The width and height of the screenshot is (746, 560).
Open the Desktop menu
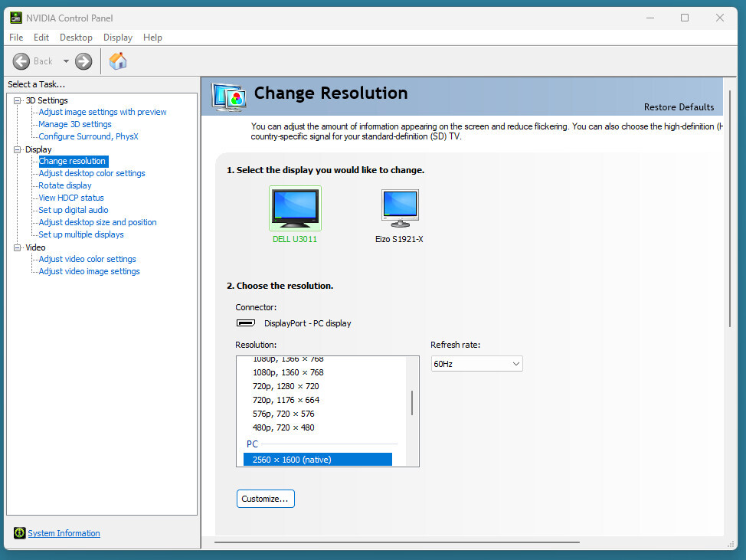[76, 38]
